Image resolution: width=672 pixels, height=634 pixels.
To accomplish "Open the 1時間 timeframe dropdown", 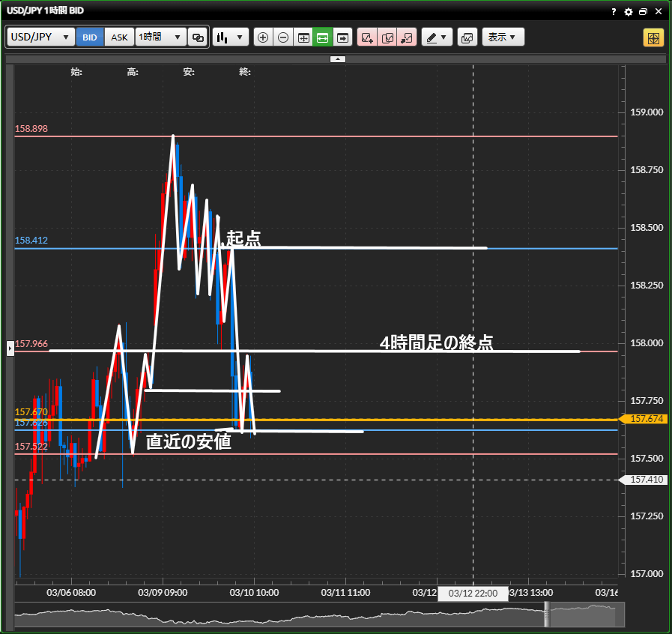I will point(160,37).
